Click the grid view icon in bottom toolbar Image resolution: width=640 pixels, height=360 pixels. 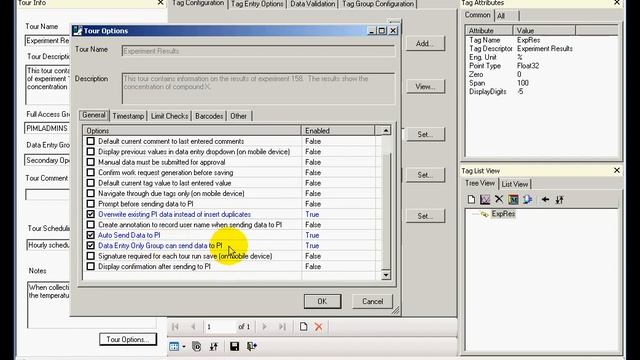pyautogui.click(x=174, y=347)
